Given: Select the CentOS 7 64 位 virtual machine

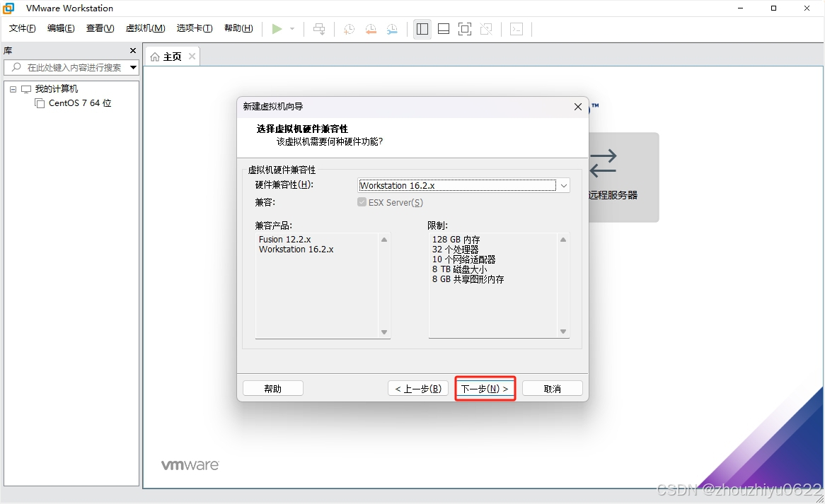Looking at the screenshot, I should tap(80, 103).
